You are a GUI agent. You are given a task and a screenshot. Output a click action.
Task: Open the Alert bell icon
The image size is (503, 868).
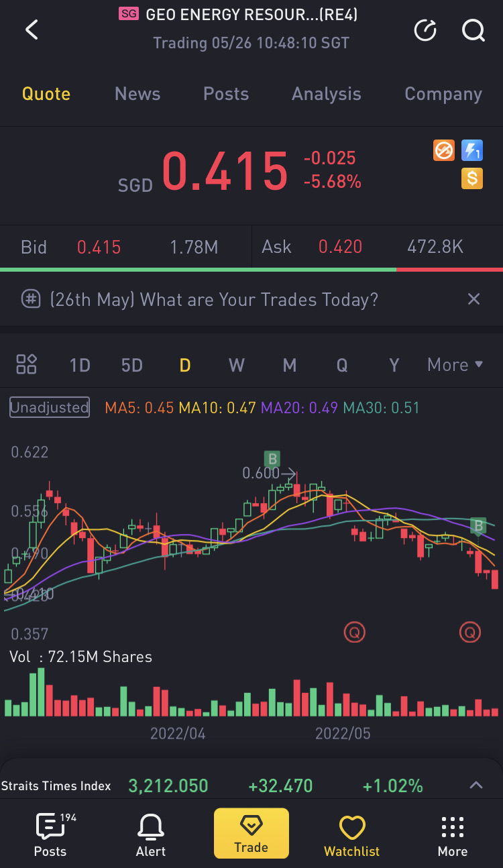(x=151, y=834)
